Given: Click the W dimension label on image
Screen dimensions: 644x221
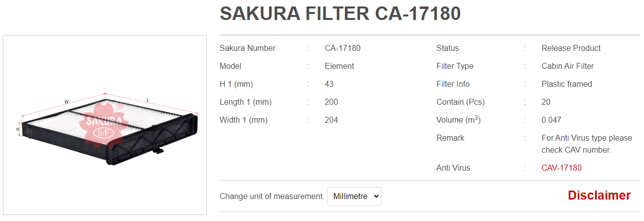Looking at the screenshot, I should pos(66,102).
